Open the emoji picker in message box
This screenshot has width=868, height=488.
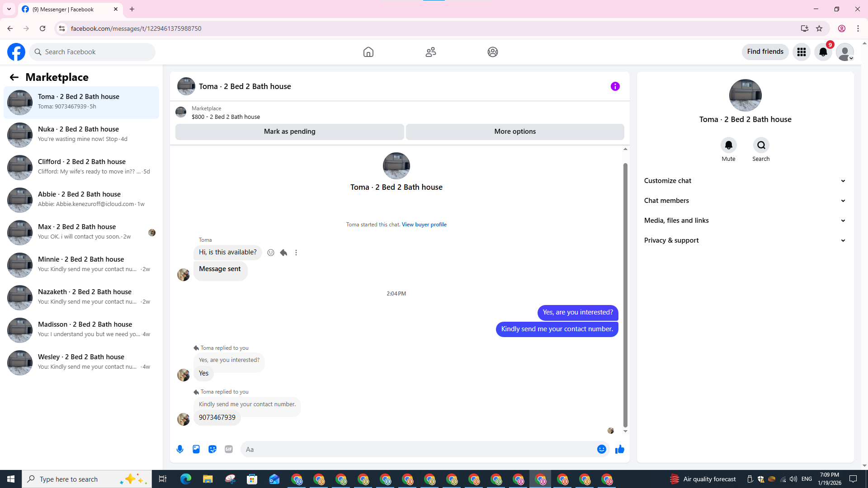coord(601,449)
